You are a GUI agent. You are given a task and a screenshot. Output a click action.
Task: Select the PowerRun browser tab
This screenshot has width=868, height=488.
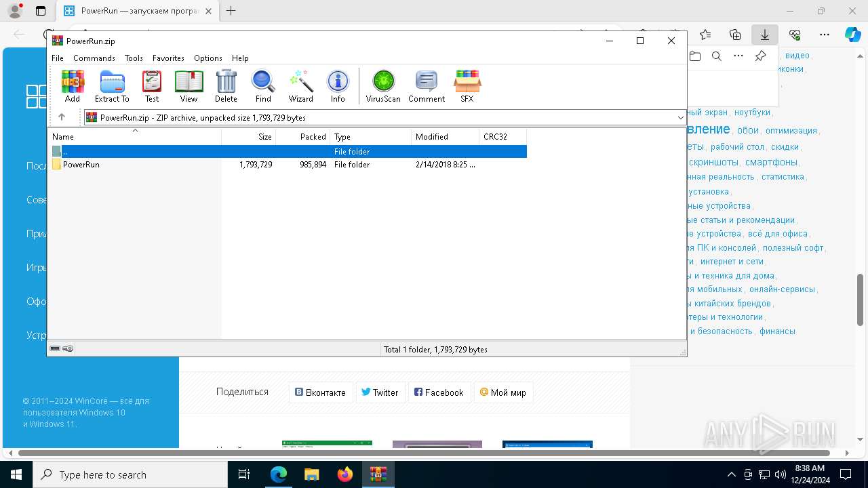[137, 11]
